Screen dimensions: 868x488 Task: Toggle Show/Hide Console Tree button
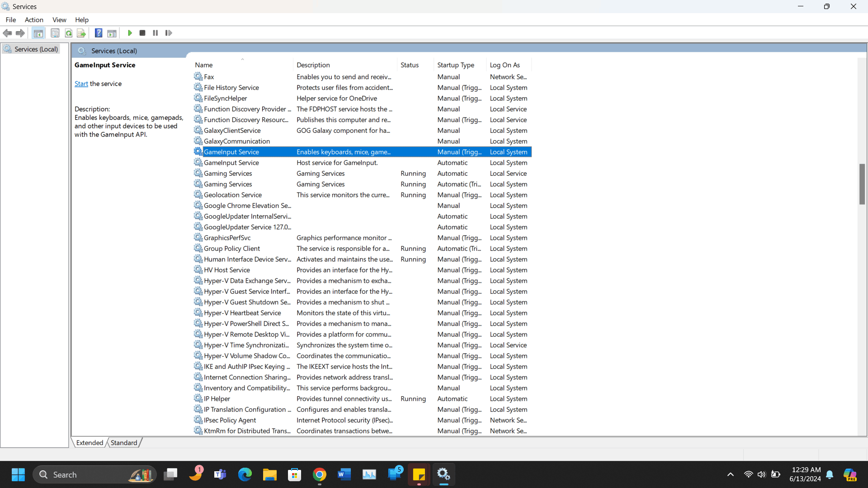38,33
